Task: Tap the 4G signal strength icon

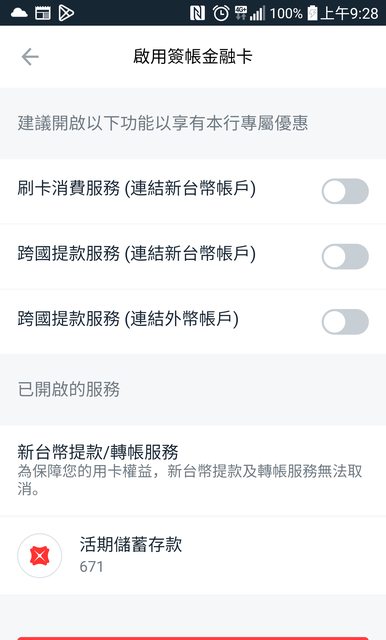Action: click(x=250, y=13)
